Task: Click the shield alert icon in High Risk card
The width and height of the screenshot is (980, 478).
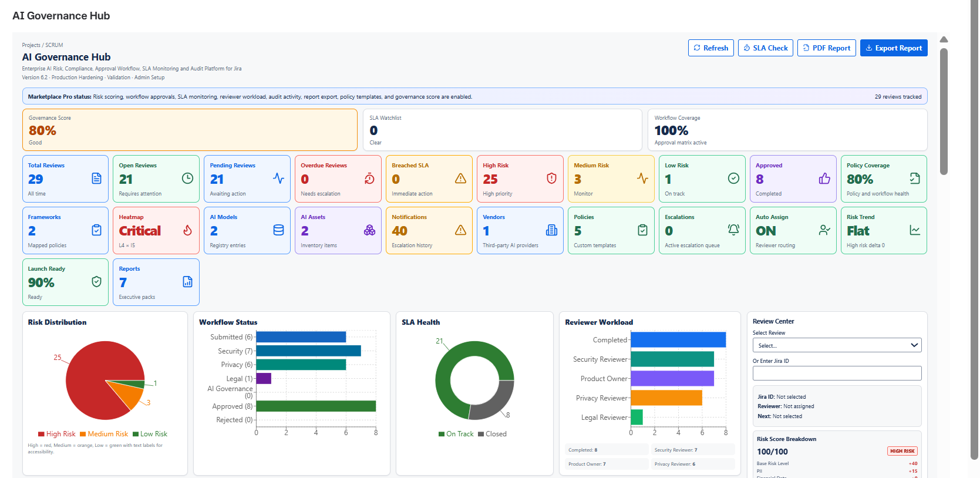Action: 551,179
